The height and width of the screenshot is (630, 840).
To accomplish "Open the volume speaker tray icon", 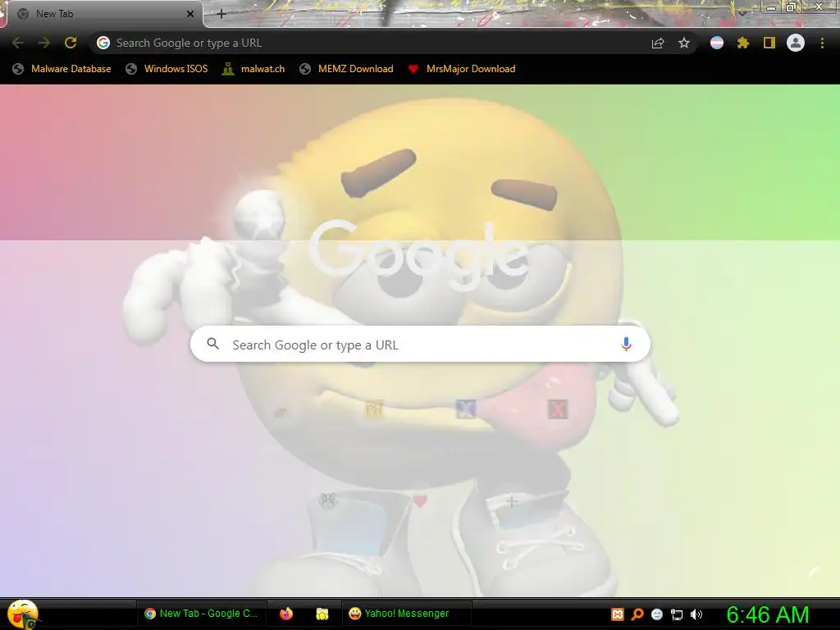I will coord(696,614).
